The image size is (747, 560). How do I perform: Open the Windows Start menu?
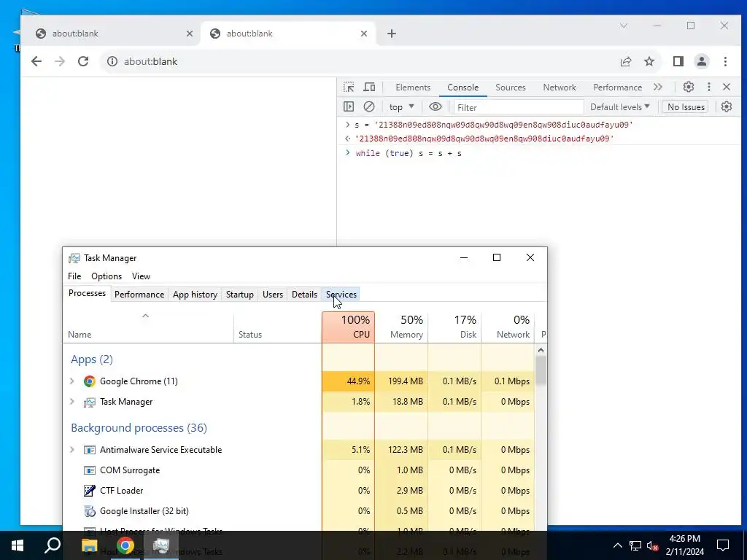click(x=18, y=545)
